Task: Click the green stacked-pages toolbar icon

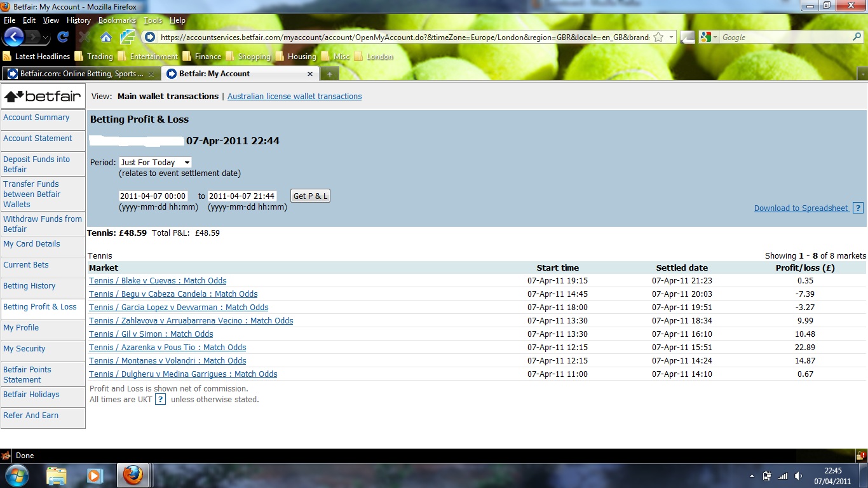Action: tap(128, 37)
